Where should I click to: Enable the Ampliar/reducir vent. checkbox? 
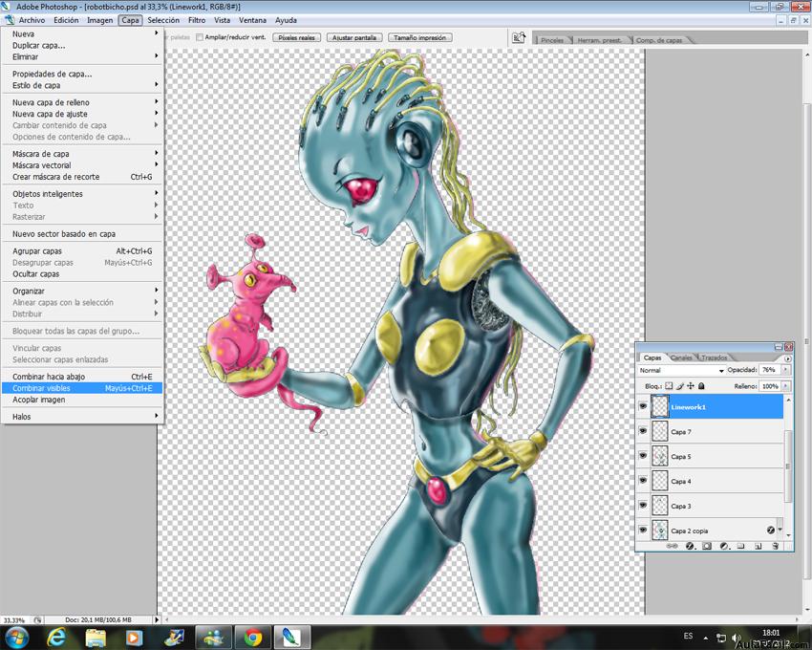pyautogui.click(x=200, y=37)
